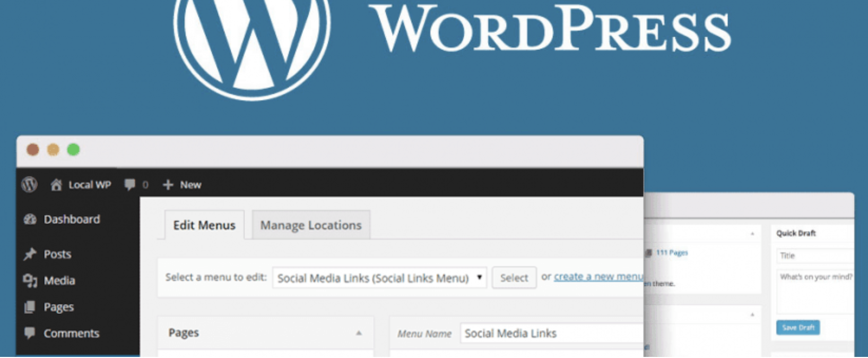The width and height of the screenshot is (868, 358).
Task: Click the Pages icon in the sidebar
Action: click(30, 307)
